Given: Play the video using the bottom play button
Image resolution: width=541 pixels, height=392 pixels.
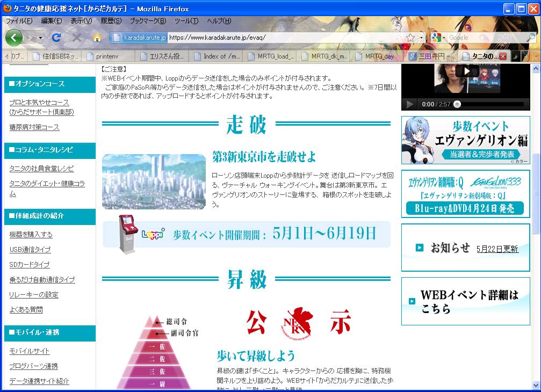Looking at the screenshot, I should (x=410, y=104).
